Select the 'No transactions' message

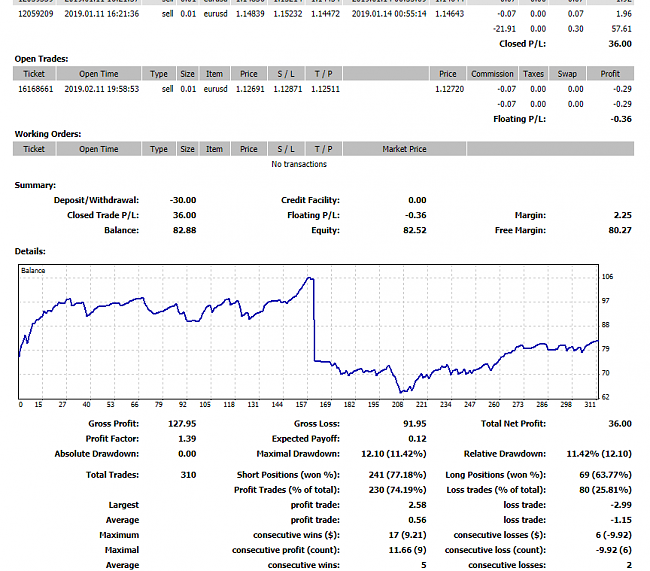(299, 164)
